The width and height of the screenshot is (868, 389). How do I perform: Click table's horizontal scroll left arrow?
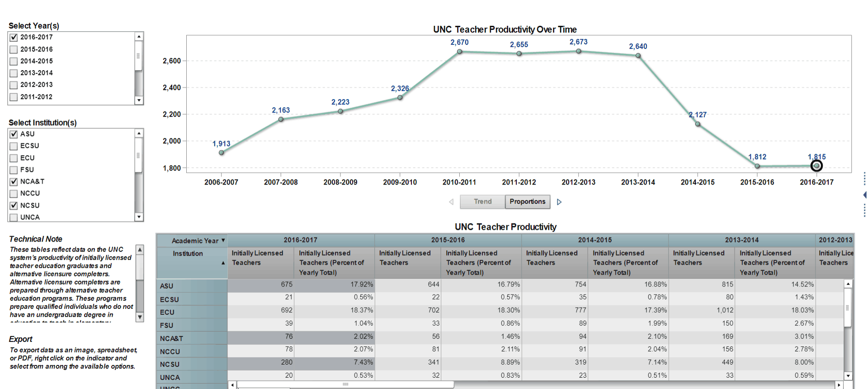point(232,385)
